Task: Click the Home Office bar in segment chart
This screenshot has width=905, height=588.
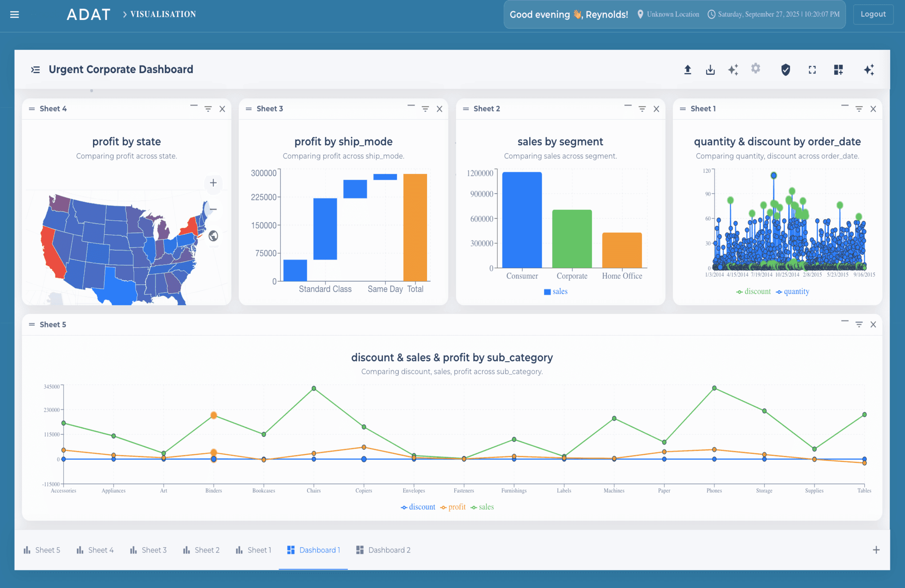Action: coord(622,250)
